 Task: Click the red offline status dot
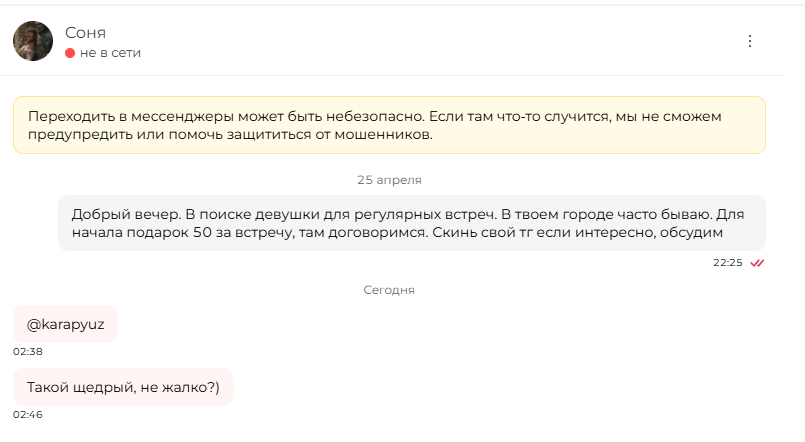[x=70, y=53]
